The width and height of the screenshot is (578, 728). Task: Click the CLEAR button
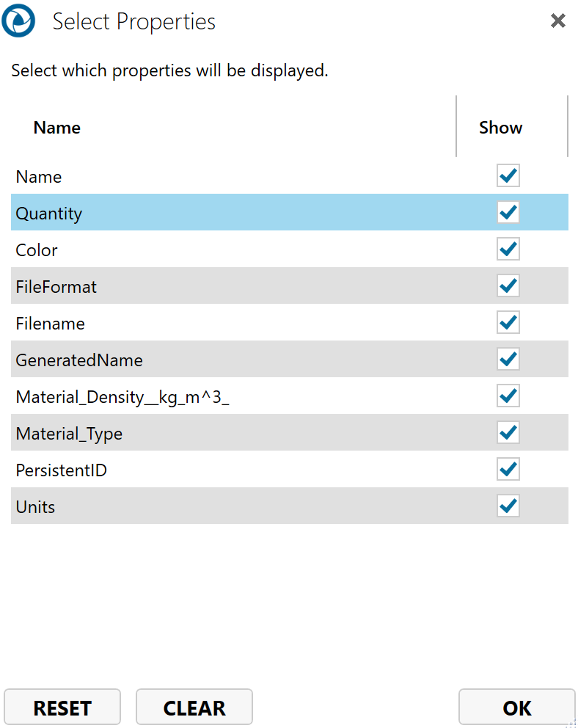[194, 707]
